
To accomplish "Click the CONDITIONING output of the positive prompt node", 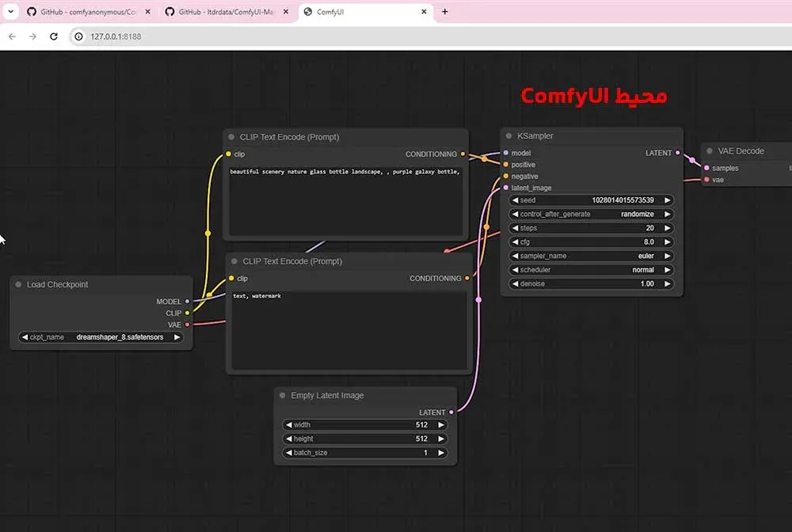I will coord(463,154).
